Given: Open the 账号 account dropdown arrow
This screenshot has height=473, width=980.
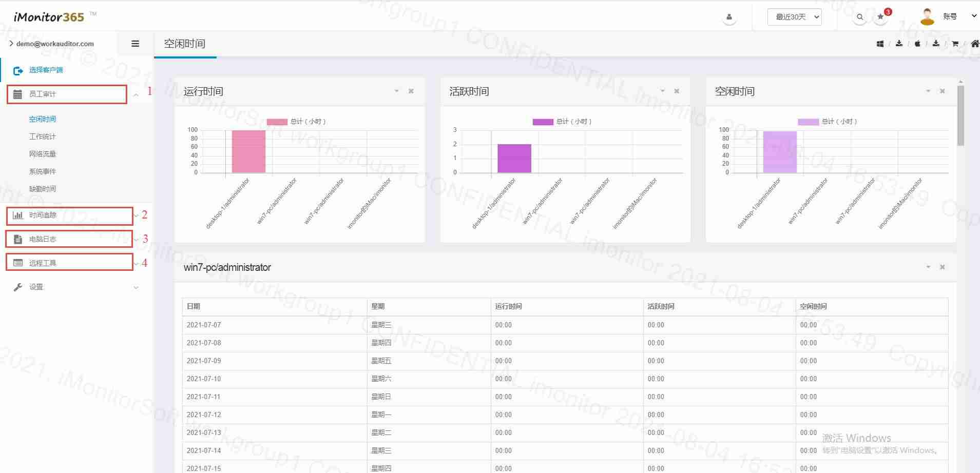Looking at the screenshot, I should [x=974, y=16].
